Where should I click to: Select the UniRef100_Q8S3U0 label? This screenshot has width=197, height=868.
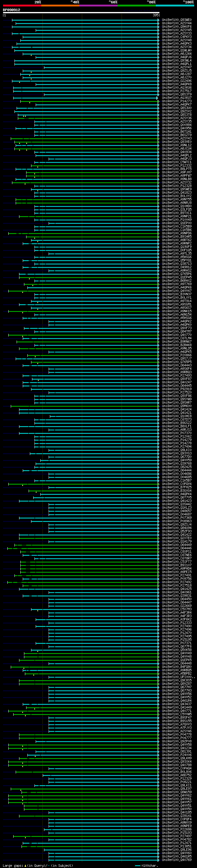(176, 108)
